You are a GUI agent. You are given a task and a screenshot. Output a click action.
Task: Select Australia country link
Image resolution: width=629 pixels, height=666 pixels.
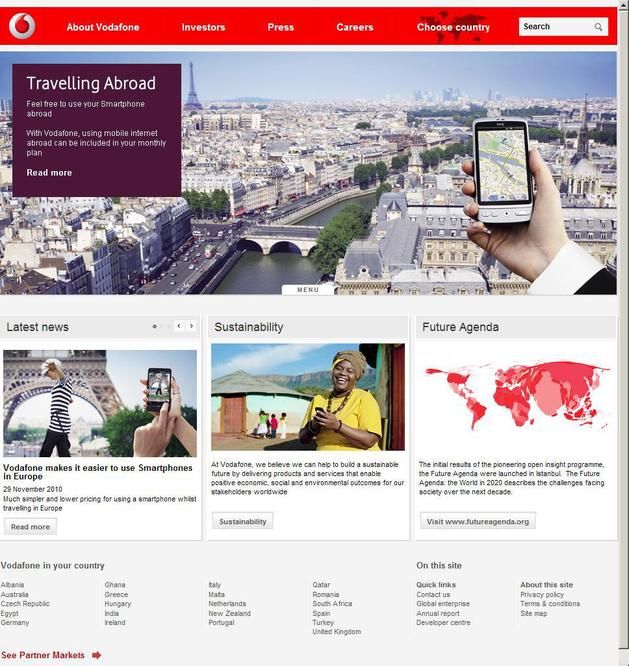pos(15,594)
